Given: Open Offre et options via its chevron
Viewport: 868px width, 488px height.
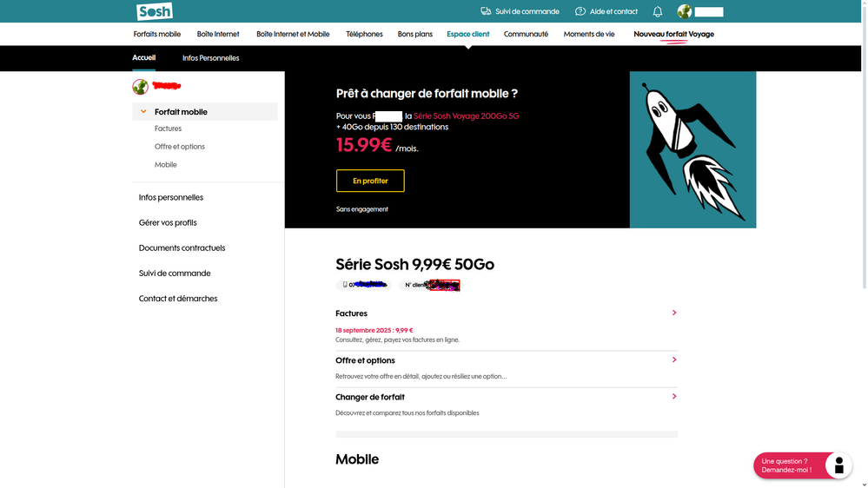Looking at the screenshot, I should pos(673,359).
